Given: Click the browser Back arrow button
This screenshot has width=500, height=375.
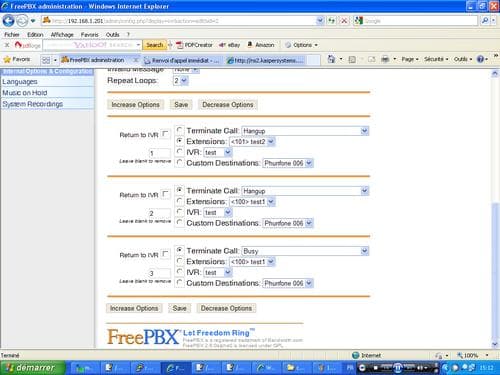Looking at the screenshot, I should coord(8,21).
